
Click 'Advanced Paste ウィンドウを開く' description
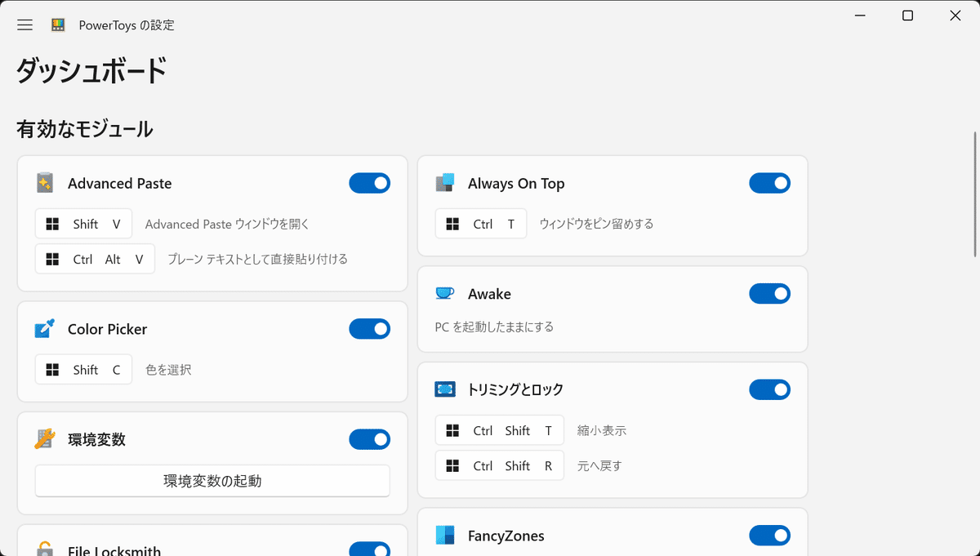pyautogui.click(x=227, y=224)
